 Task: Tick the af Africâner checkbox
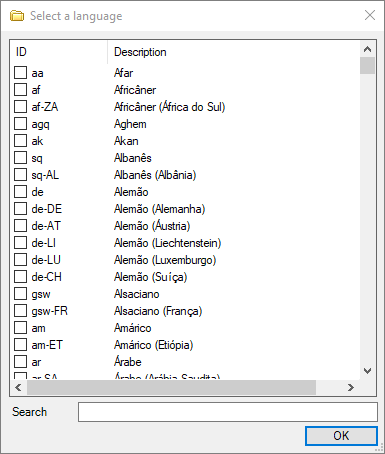click(x=20, y=90)
